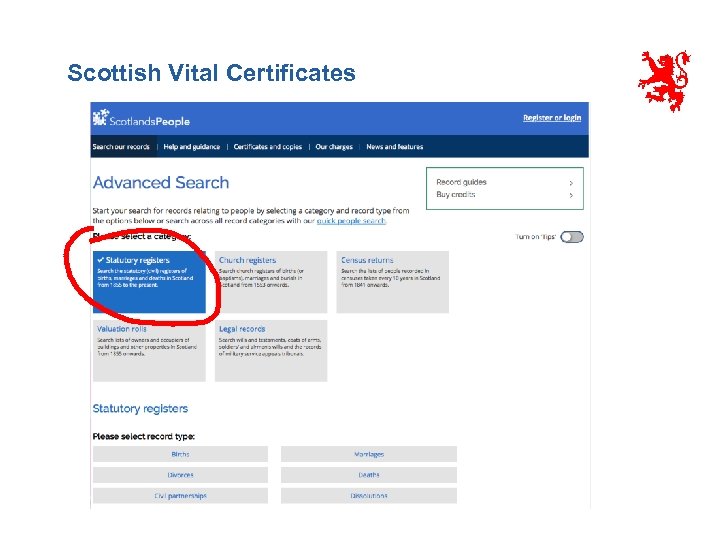The width and height of the screenshot is (720, 540).
Task: Click the ScotlandsPeople logo
Action: click(x=141, y=118)
